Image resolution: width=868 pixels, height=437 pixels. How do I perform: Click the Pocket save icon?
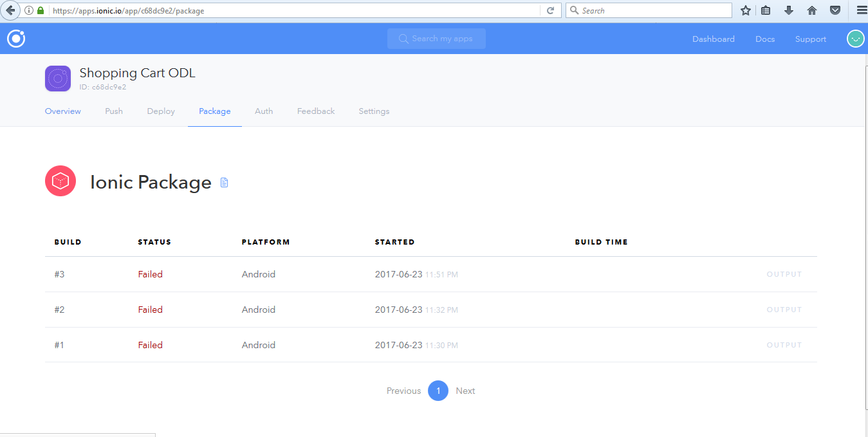coord(835,10)
